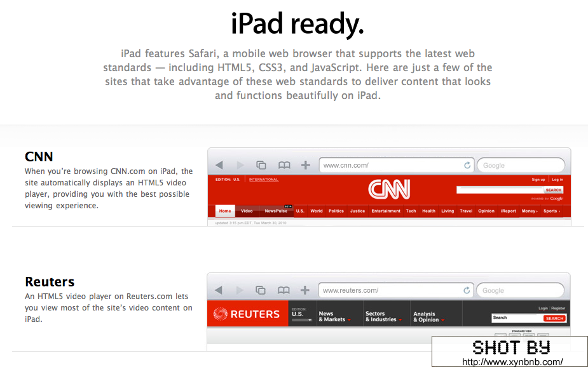
Task: Click the www.cnn.com address field
Action: 397,165
